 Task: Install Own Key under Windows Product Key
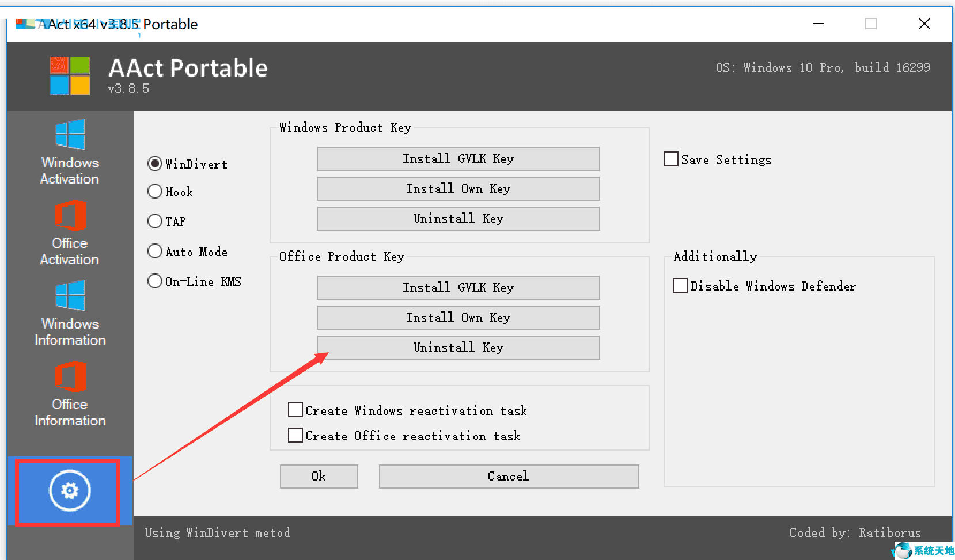click(x=458, y=189)
